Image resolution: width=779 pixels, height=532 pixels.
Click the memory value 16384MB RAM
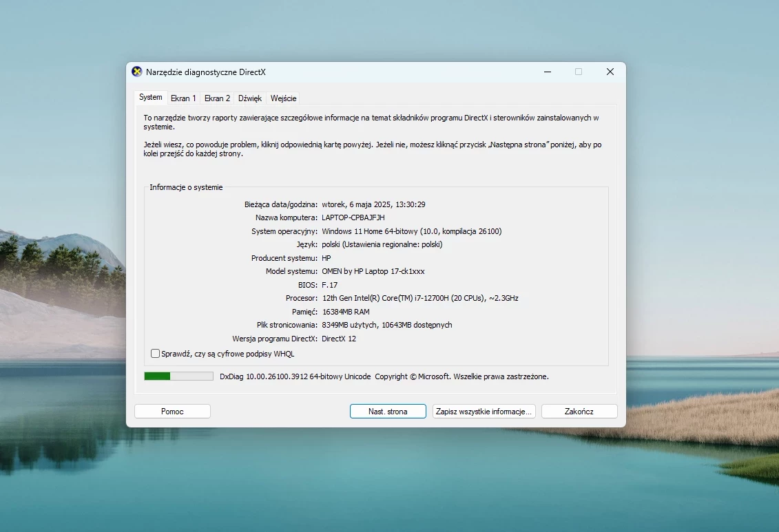click(346, 312)
